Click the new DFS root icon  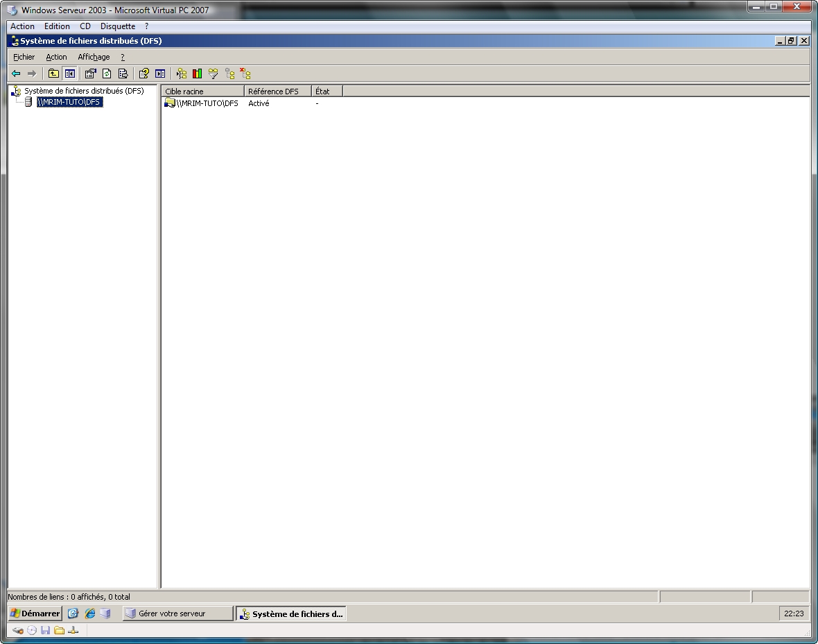(181, 73)
